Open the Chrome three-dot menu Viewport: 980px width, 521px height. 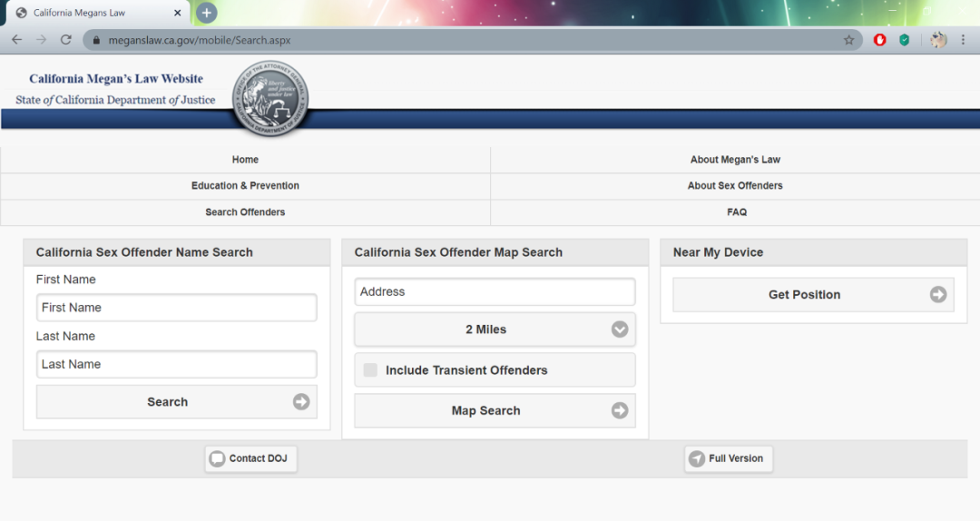(x=963, y=40)
